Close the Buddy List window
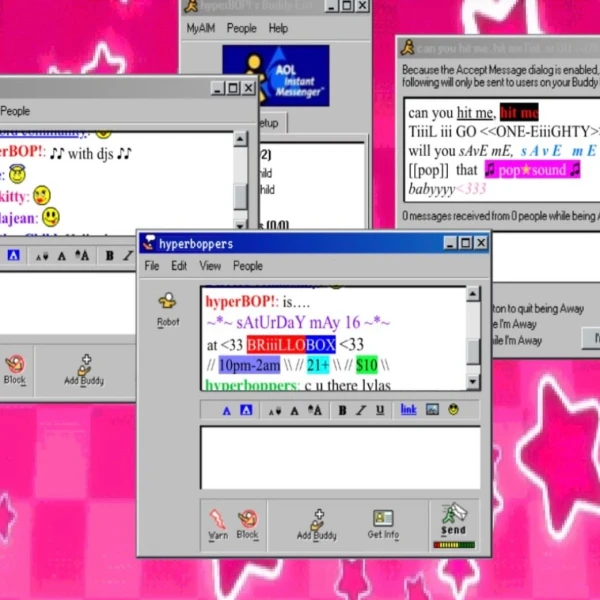The image size is (600, 600). tap(362, 6)
